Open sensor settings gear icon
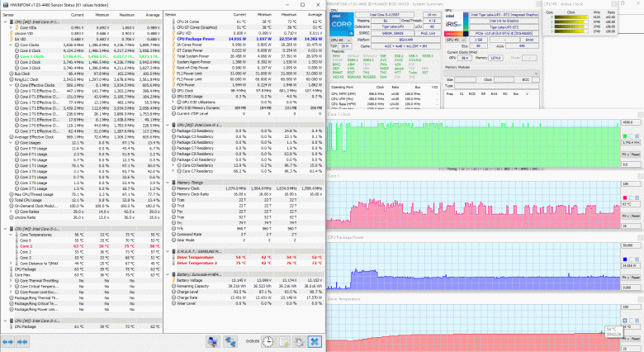Image resolution: width=644 pixels, height=352 pixels. [299, 342]
